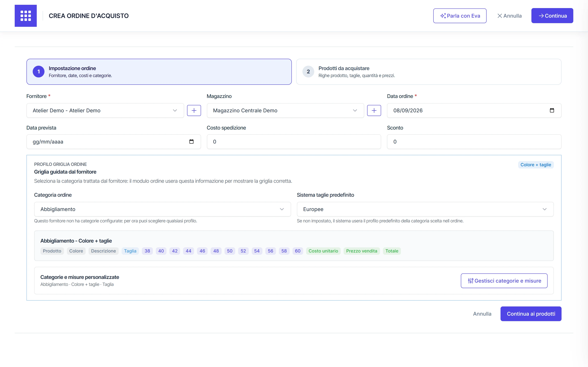
Task: Focus the Costo spedizione field
Action: pyautogui.click(x=293, y=141)
